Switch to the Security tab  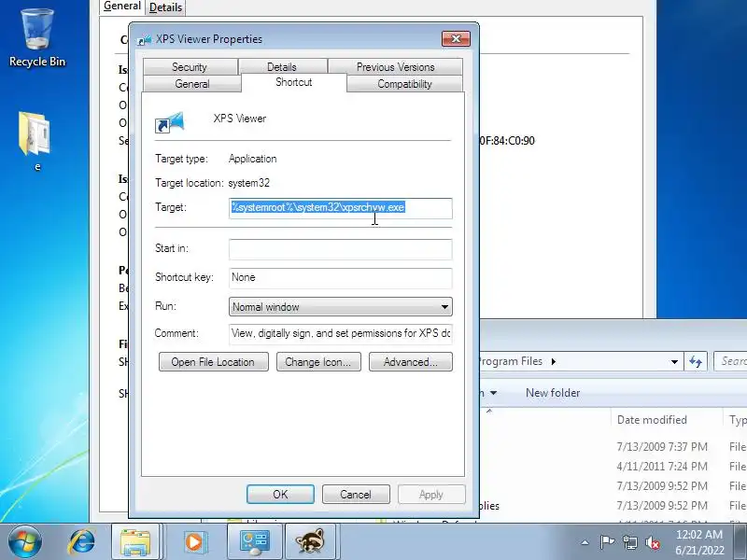point(190,66)
